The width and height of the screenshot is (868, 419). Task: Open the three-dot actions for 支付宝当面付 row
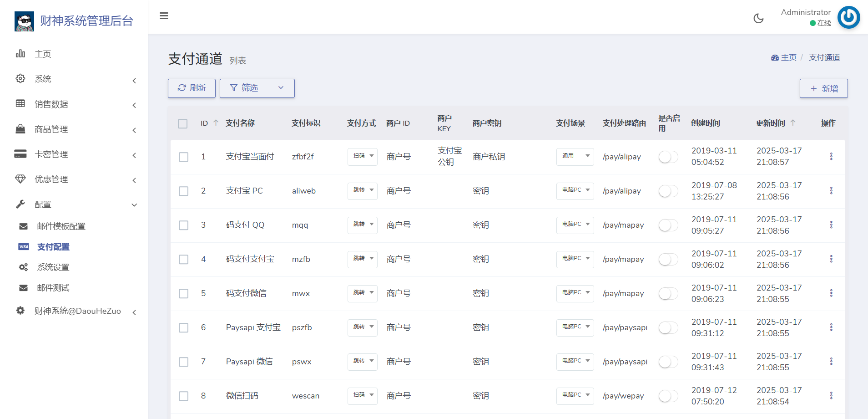coord(831,156)
